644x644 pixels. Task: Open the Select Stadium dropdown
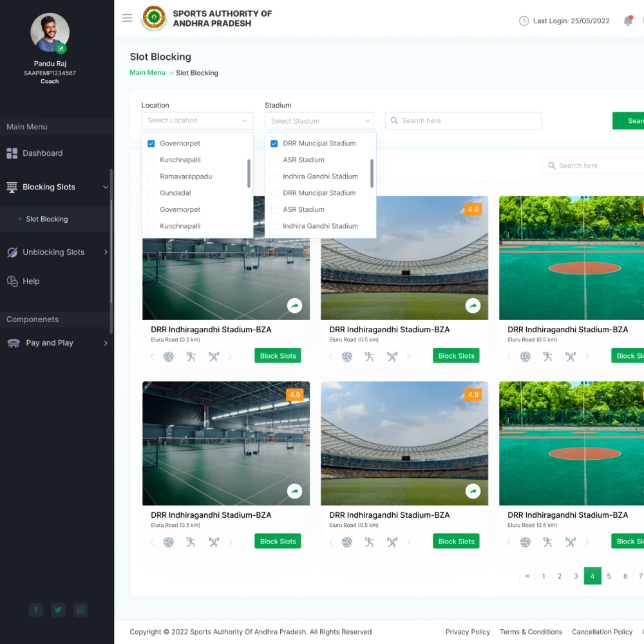point(319,121)
